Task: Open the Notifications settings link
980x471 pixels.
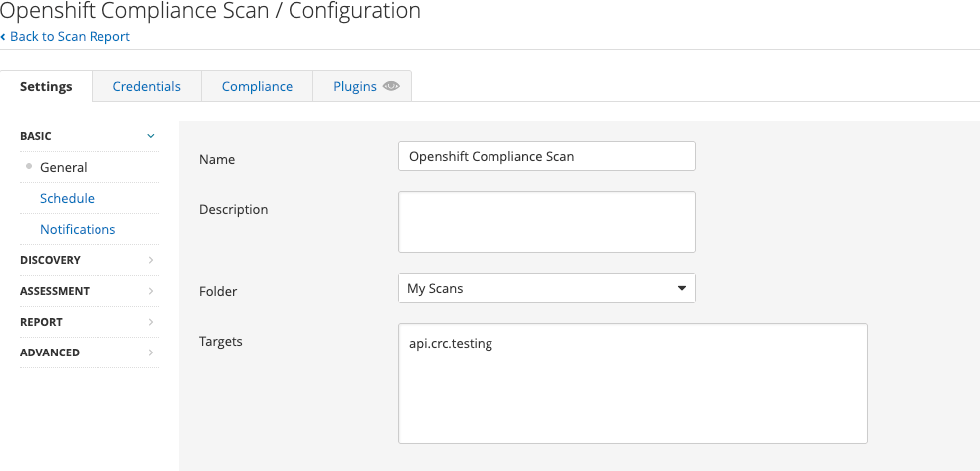Action: point(78,229)
